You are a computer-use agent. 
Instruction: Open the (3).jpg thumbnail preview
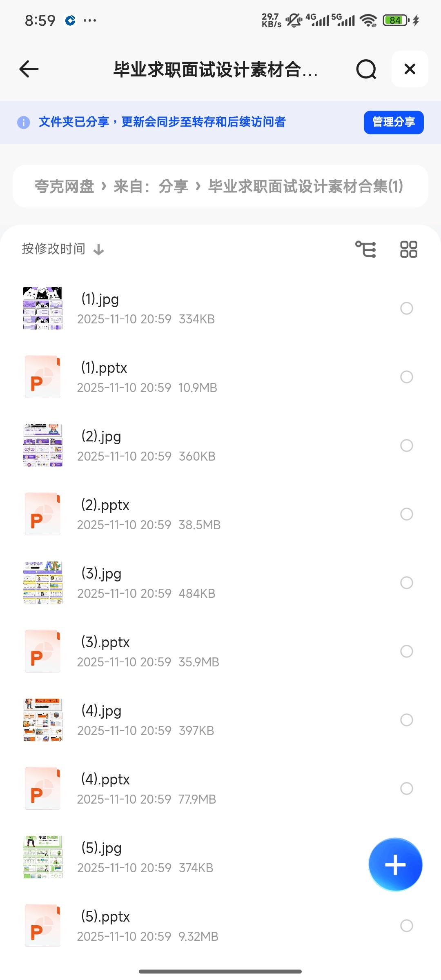(x=43, y=582)
